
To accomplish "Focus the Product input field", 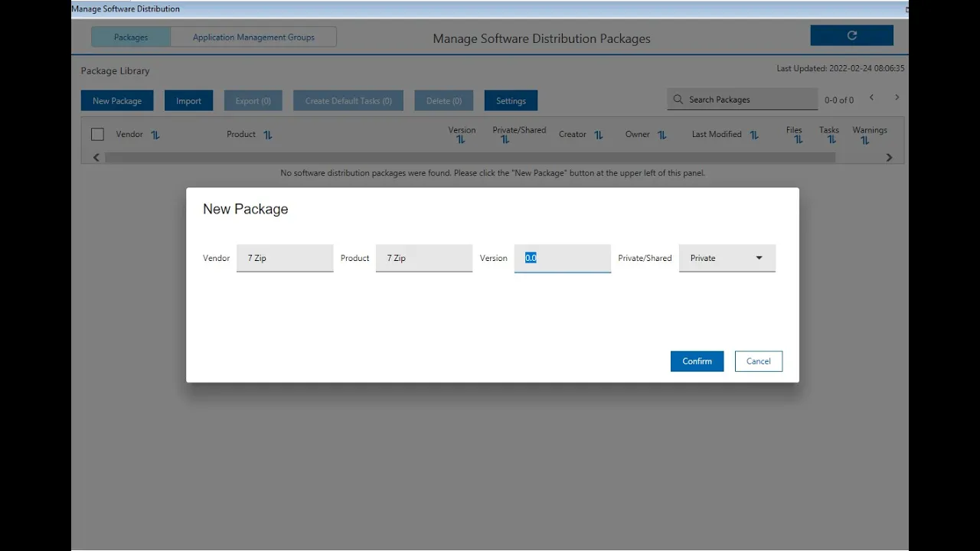I will point(424,258).
